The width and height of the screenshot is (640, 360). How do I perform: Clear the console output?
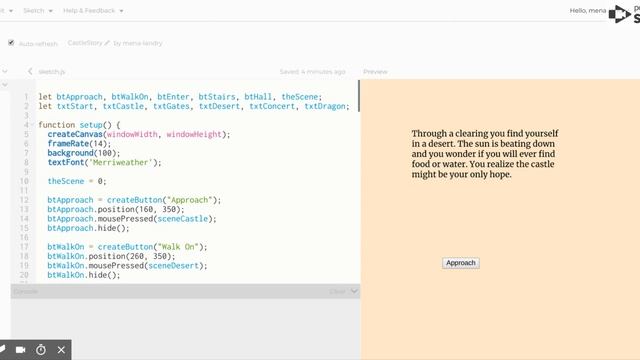click(337, 291)
